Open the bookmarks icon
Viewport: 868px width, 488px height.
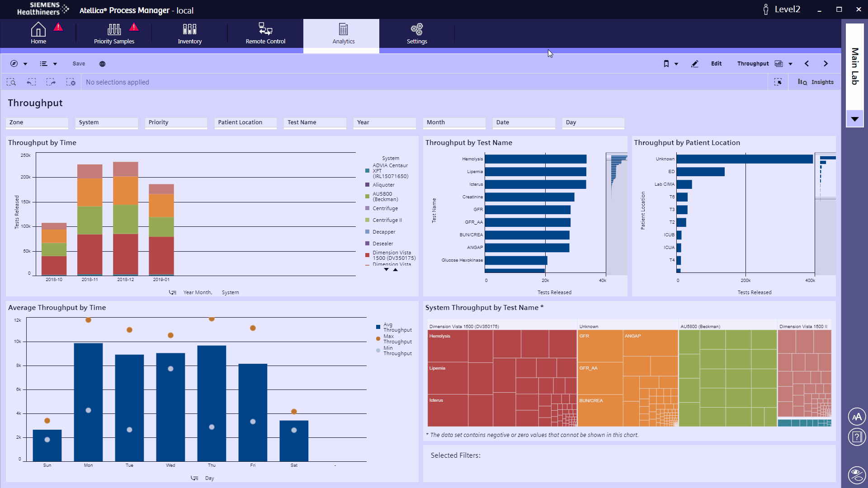667,64
